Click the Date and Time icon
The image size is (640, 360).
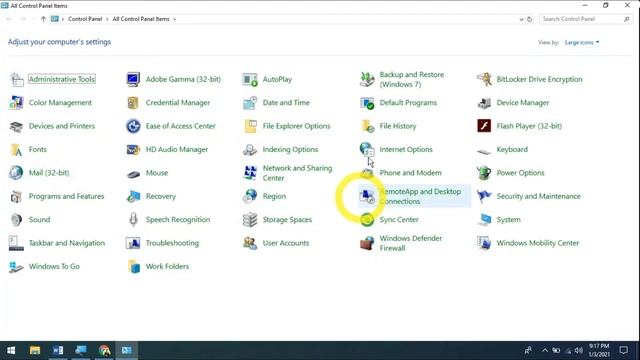click(x=250, y=103)
